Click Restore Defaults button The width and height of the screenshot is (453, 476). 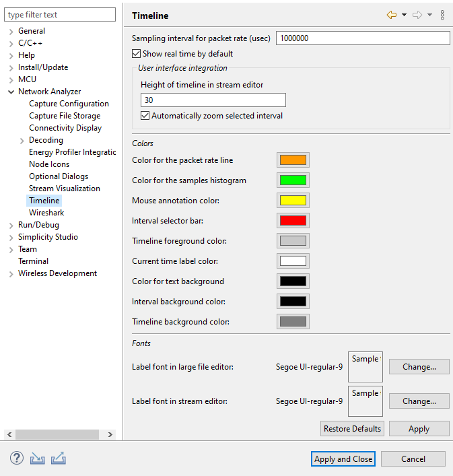[352, 429]
